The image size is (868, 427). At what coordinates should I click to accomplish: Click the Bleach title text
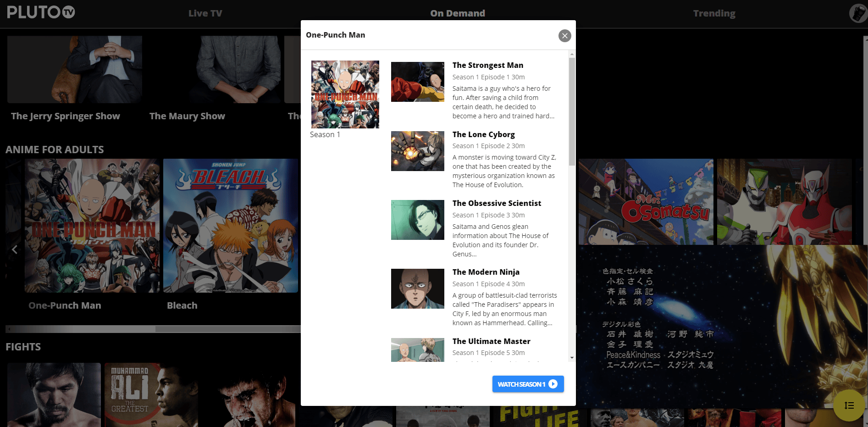182,305
